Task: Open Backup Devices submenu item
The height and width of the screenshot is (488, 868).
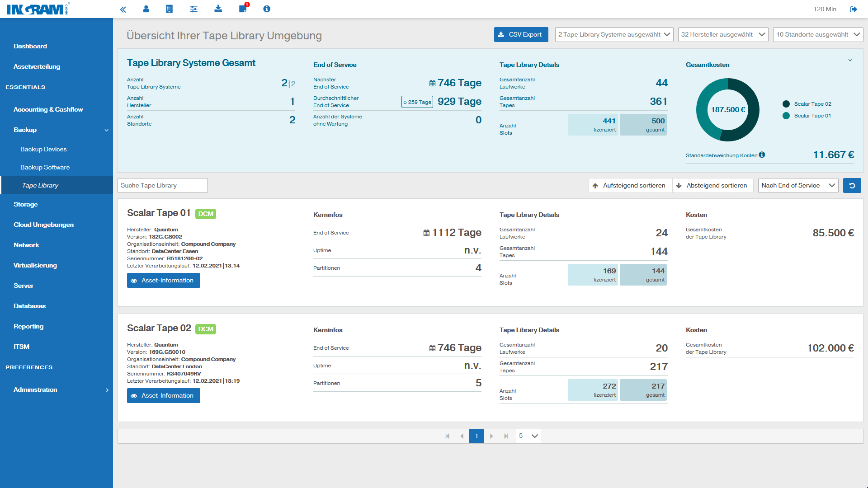Action: [43, 149]
